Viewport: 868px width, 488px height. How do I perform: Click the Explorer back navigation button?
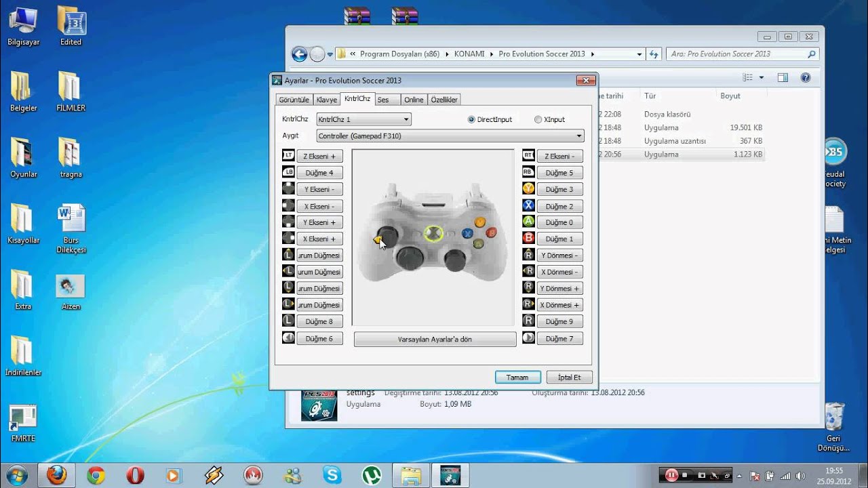coord(299,54)
